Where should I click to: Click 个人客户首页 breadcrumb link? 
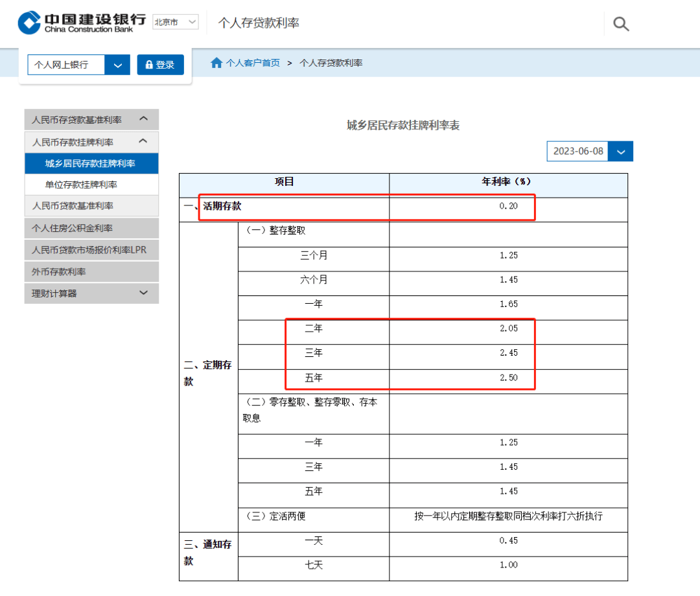click(253, 63)
